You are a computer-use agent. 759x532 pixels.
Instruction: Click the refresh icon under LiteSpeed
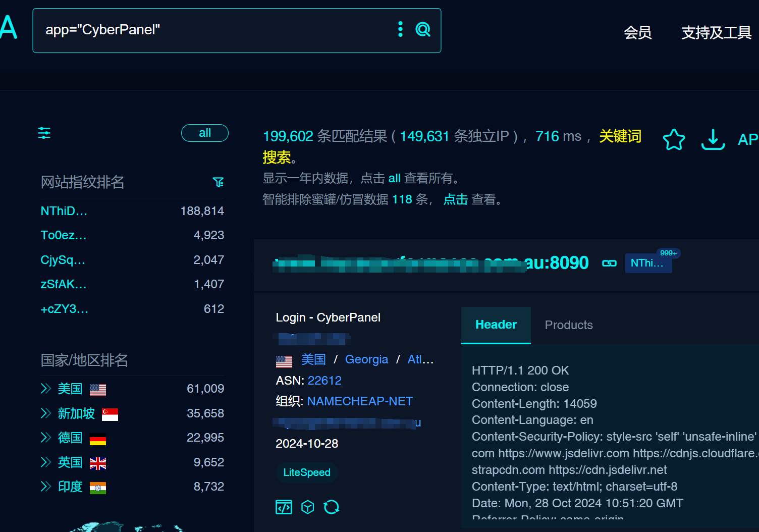(x=332, y=507)
